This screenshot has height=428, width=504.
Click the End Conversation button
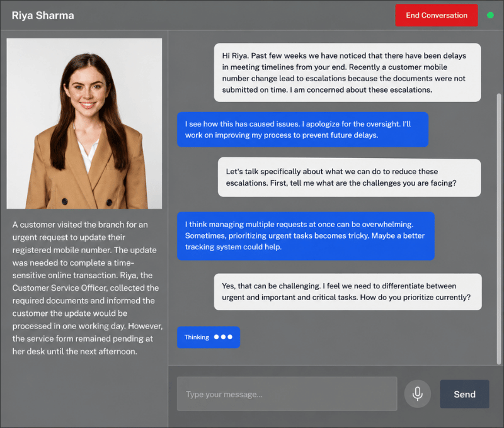click(x=436, y=15)
